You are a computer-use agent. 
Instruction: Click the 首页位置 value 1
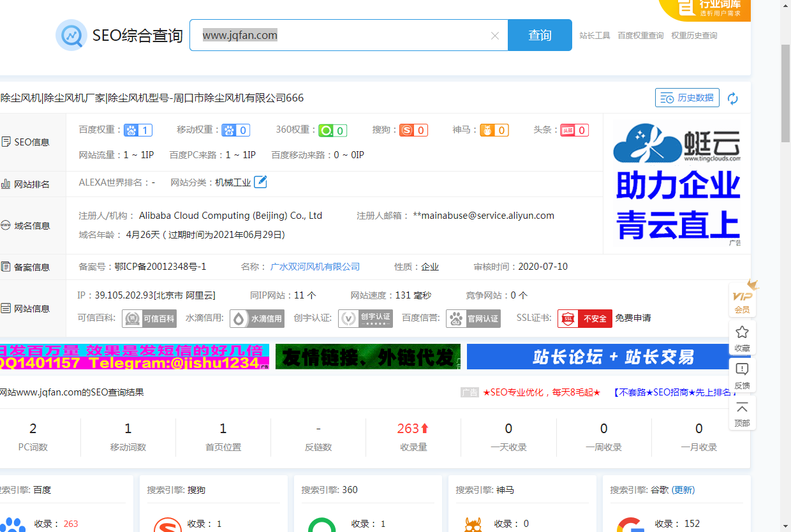(x=223, y=429)
